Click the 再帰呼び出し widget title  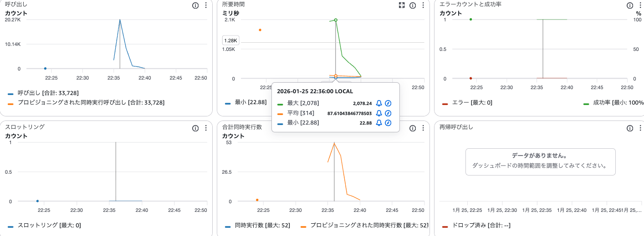pos(456,127)
